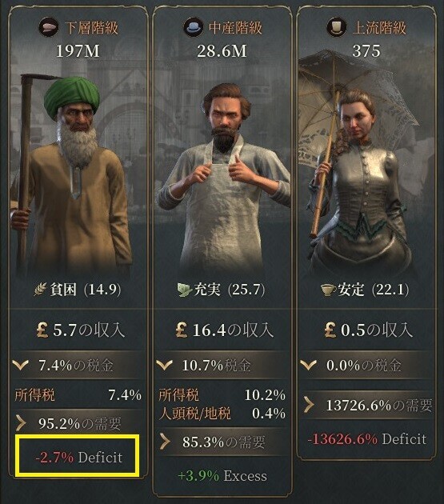Open the 中産階級 heading link
The width and height of the screenshot is (444, 504).
pos(236,28)
